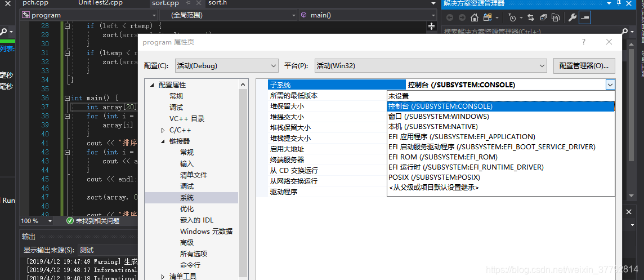This screenshot has width=644, height=280.
Task: Open the 平台 活动(Win32) dropdown
Action: [x=431, y=65]
